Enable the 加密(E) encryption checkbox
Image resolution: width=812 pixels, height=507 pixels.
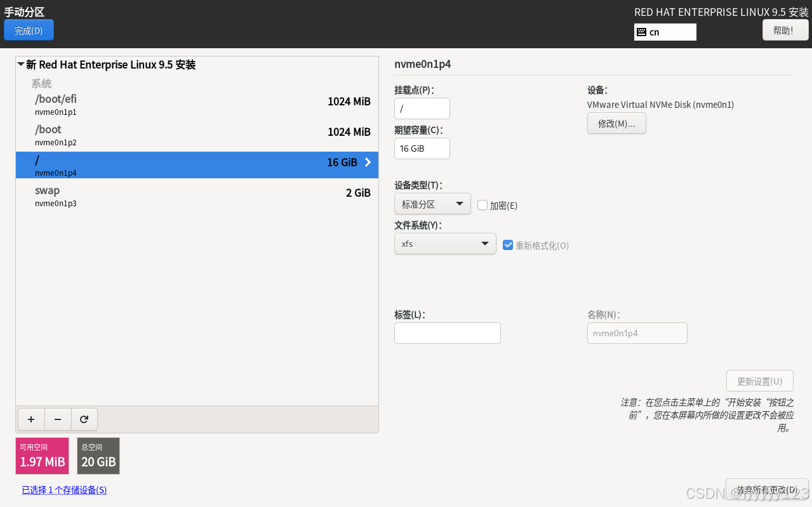(x=483, y=204)
